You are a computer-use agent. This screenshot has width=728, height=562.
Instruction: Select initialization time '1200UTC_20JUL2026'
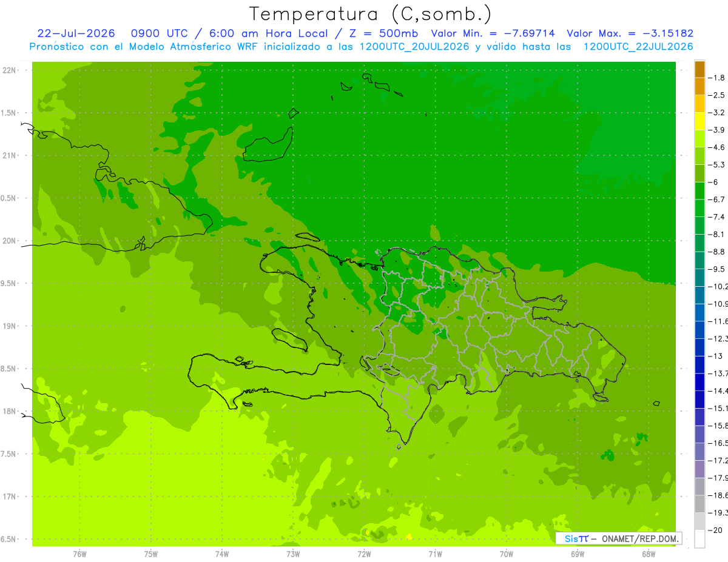coord(414,47)
